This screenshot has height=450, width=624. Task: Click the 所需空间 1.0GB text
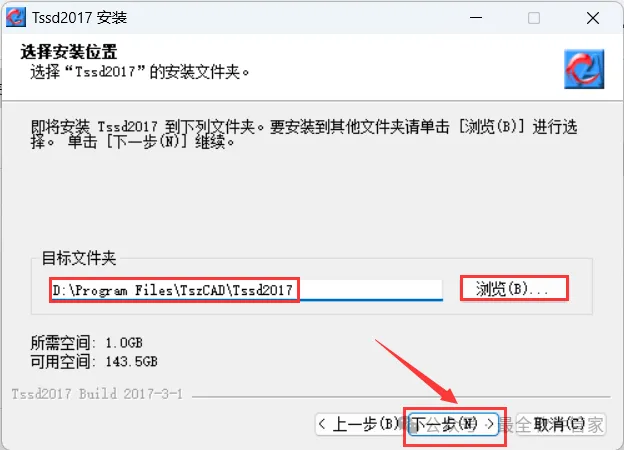click(86, 343)
